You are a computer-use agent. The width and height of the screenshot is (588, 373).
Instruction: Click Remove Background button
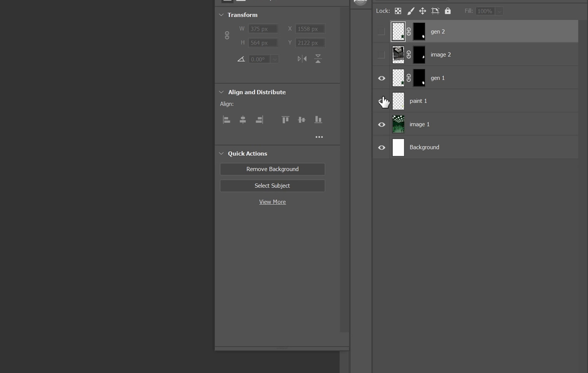click(x=272, y=169)
